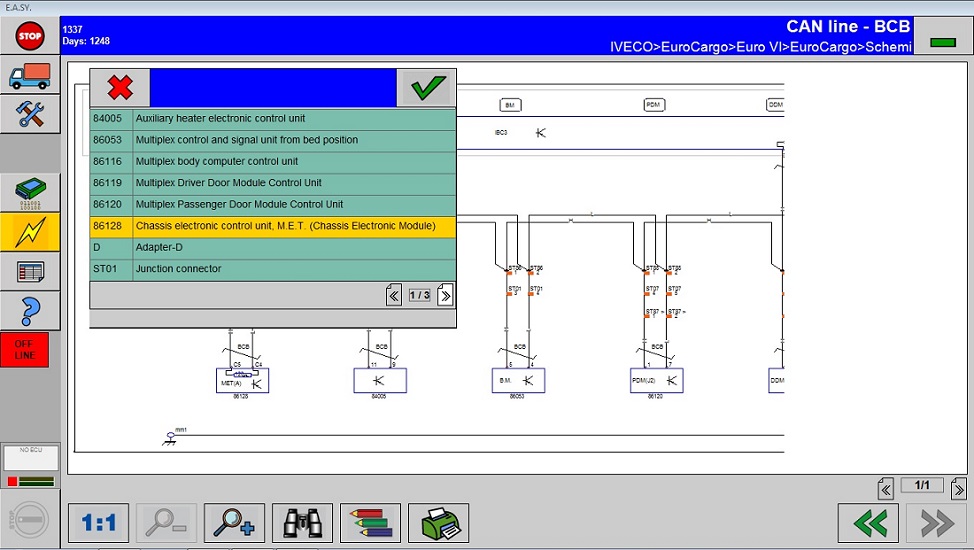The height and width of the screenshot is (550, 974).
Task: Print the diagram with the printer icon
Action: [x=439, y=523]
